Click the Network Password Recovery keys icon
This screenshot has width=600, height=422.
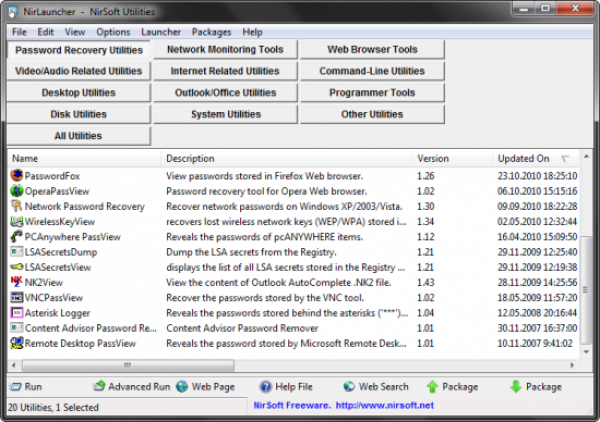pyautogui.click(x=16, y=206)
